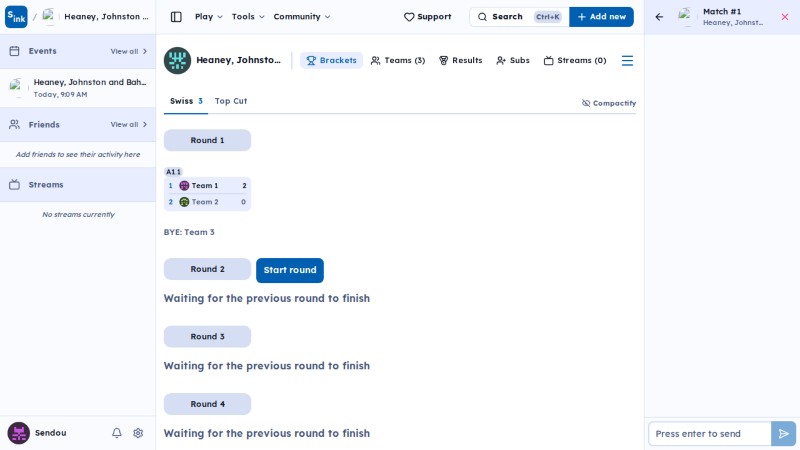Click the Sendou username in sidebar
The image size is (800, 450).
pos(51,433)
